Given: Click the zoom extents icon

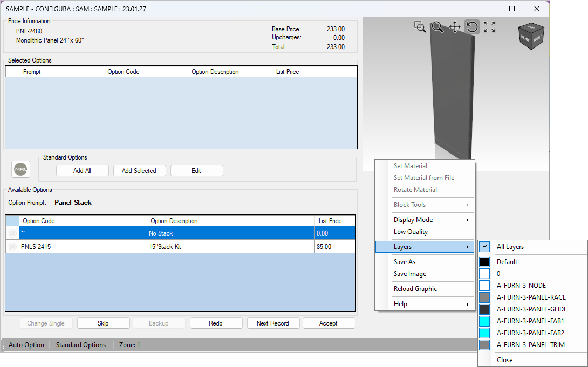Looking at the screenshot, I should pos(489,27).
